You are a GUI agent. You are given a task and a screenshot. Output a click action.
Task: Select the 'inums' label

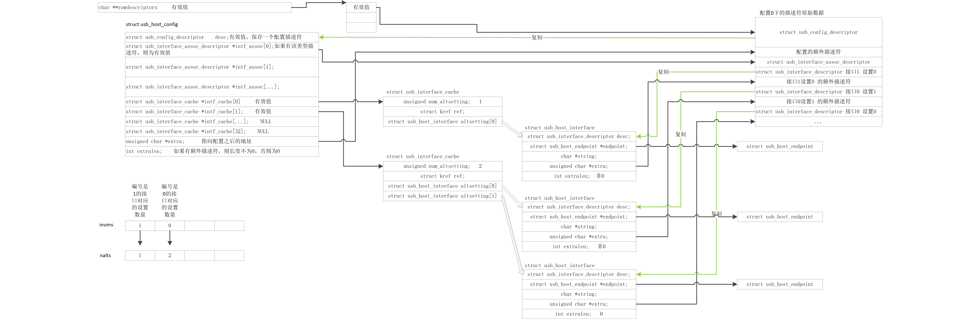(106, 225)
